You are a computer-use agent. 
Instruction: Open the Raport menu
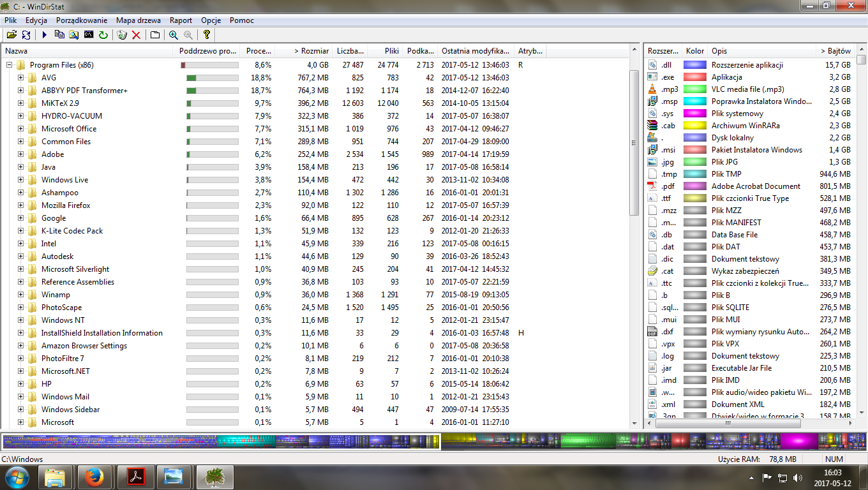[x=181, y=20]
